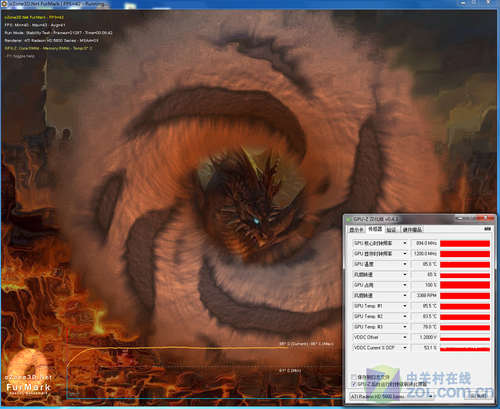Open the VDDC Offset sensor dropdown
Image resolution: width=500 pixels, height=409 pixels.
(x=405, y=337)
